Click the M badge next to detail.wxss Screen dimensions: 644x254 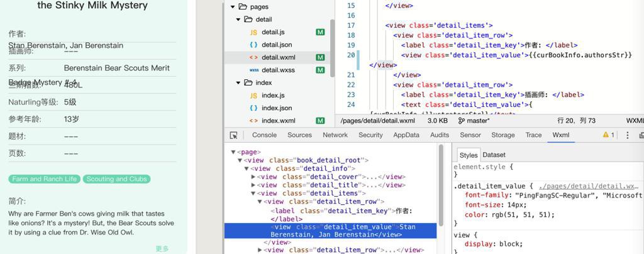(x=320, y=70)
